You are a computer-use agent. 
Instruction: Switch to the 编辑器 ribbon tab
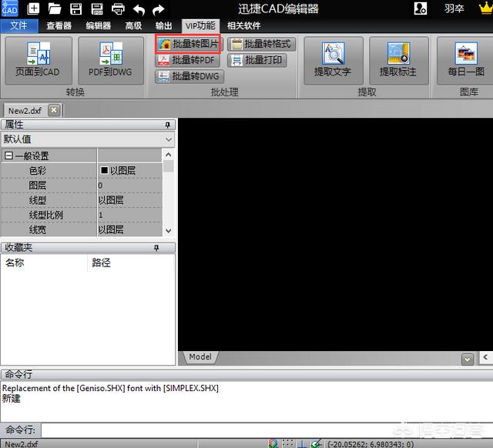coord(98,25)
